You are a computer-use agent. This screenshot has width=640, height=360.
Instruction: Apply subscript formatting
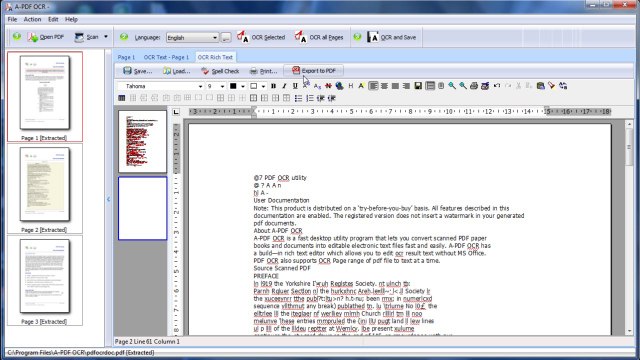(x=317, y=86)
